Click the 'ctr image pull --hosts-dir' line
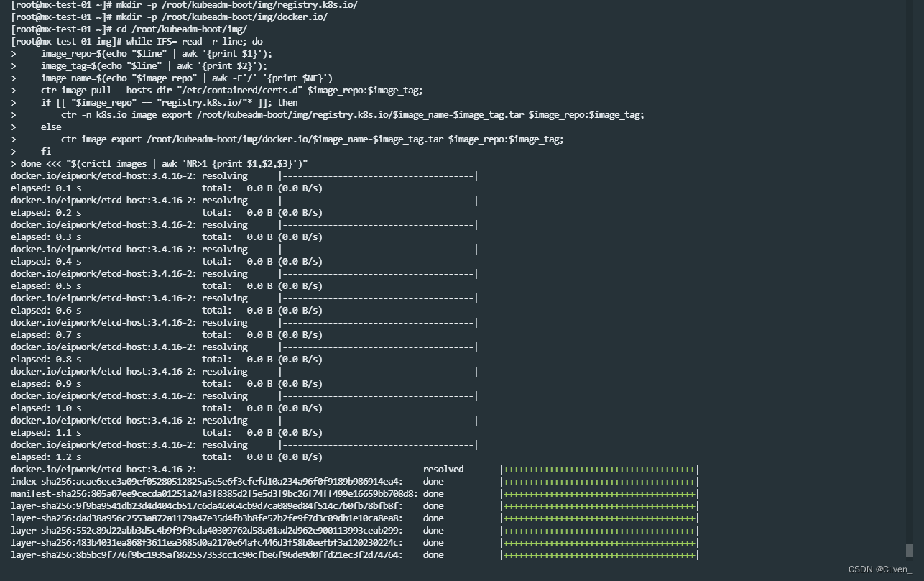Screen dimensions: 924x581 coord(232,91)
